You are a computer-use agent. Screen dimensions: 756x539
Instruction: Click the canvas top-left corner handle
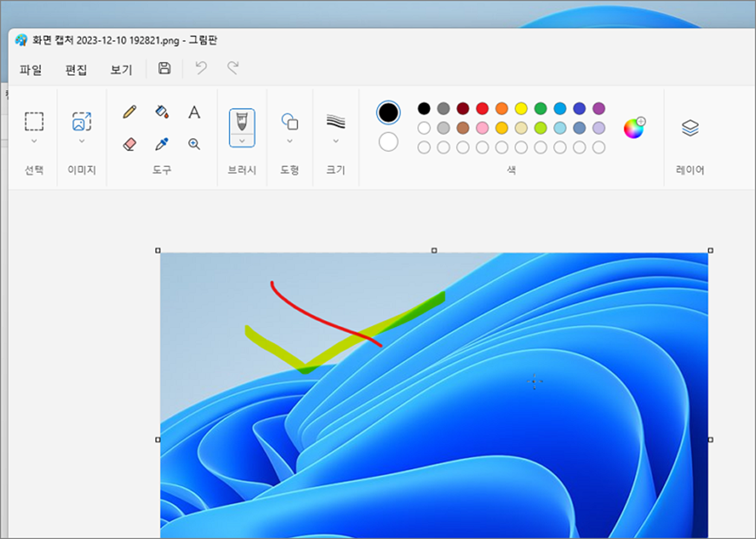[158, 250]
